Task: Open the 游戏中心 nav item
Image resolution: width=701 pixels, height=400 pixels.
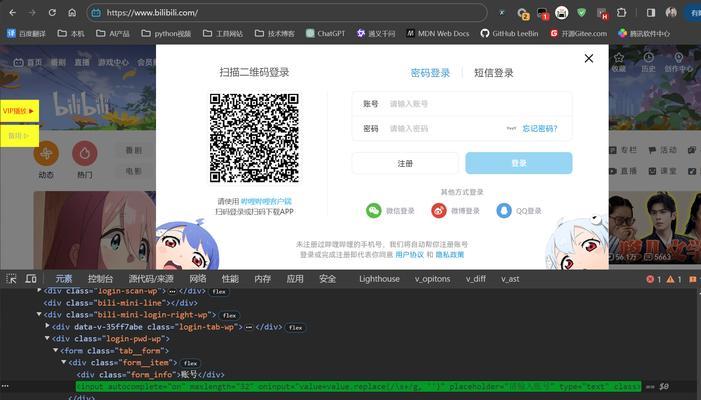Action: click(113, 63)
